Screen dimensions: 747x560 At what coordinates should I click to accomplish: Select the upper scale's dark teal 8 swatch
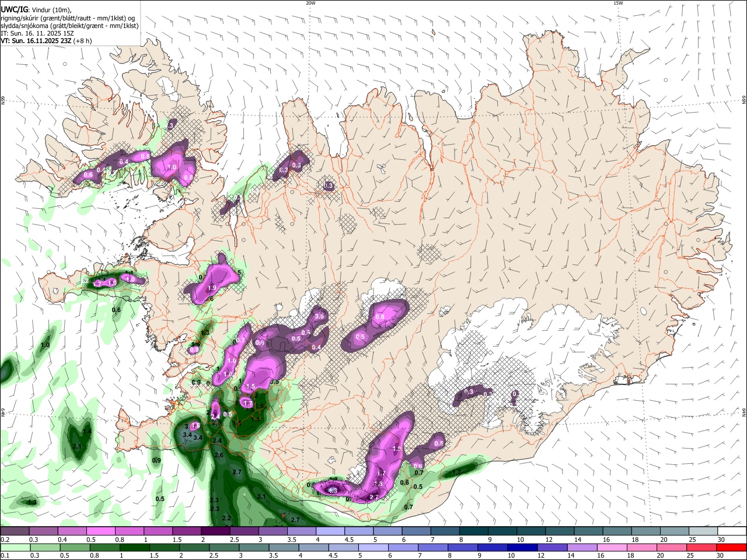point(474,531)
